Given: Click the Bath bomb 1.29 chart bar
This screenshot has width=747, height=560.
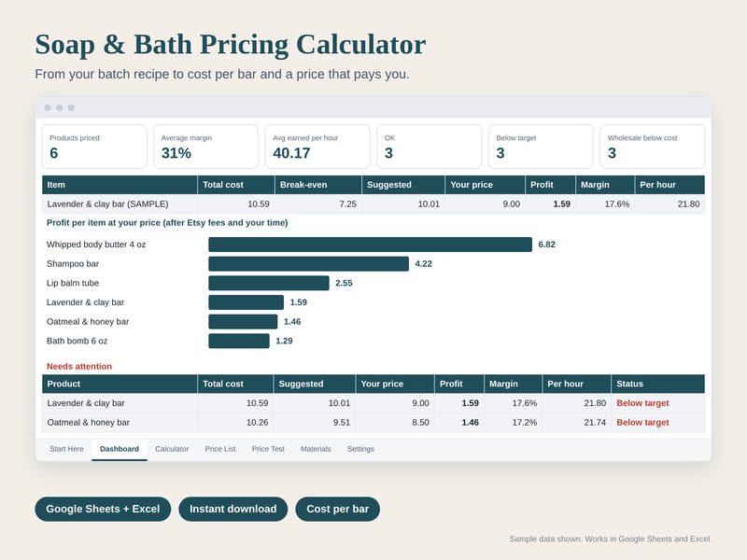Looking at the screenshot, I should [239, 341].
